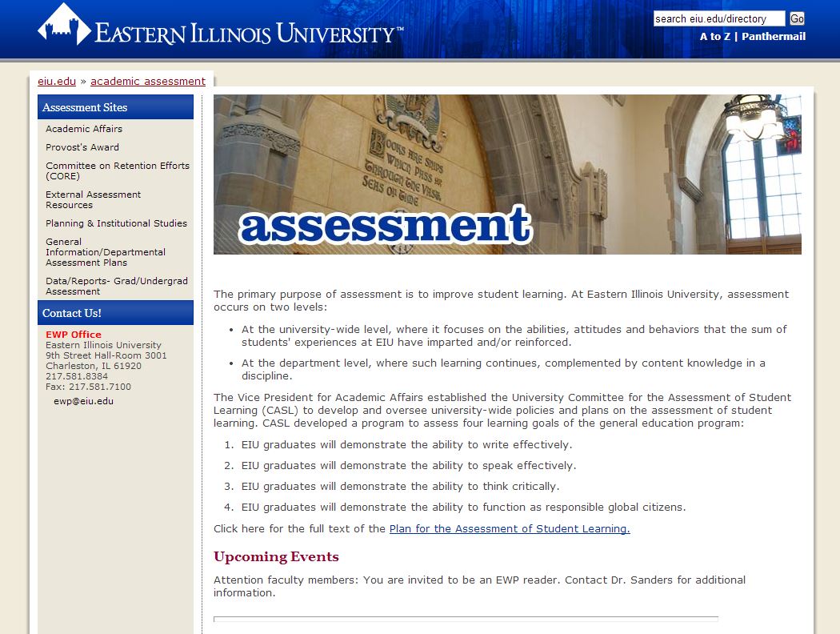840x634 pixels.
Task: Open Academic Affairs in sidebar
Action: pyautogui.click(x=84, y=129)
